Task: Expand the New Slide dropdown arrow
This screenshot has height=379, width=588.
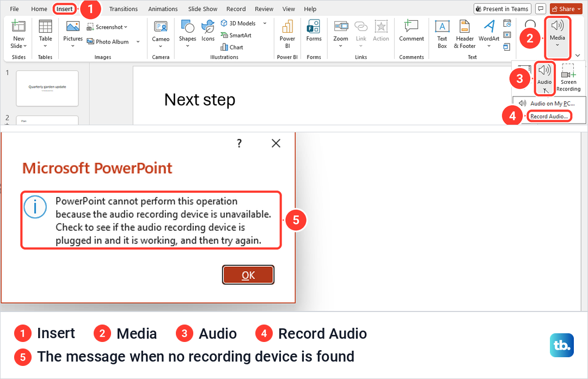Action: click(25, 46)
